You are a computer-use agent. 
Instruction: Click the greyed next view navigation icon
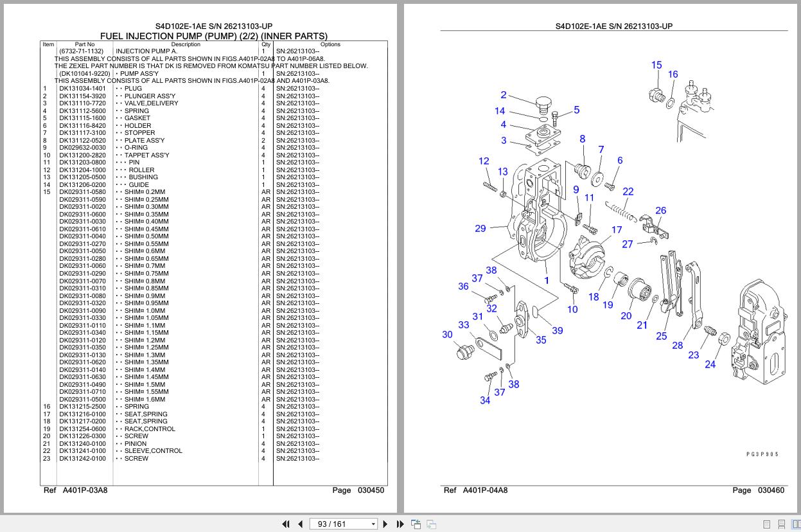coord(432,524)
